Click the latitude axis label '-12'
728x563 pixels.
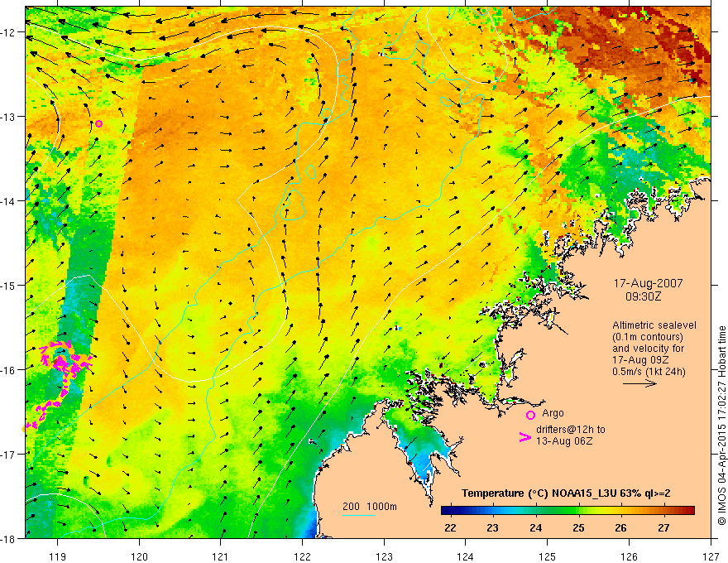pyautogui.click(x=7, y=32)
